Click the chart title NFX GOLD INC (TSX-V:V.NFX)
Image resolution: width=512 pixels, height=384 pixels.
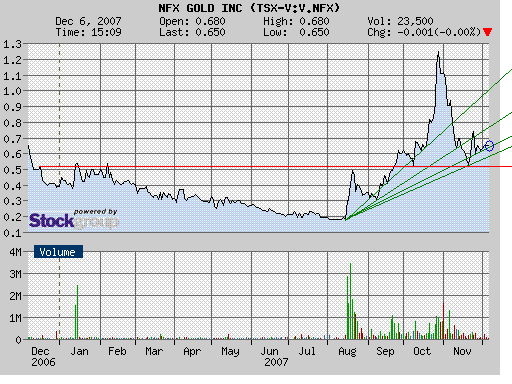click(x=249, y=8)
